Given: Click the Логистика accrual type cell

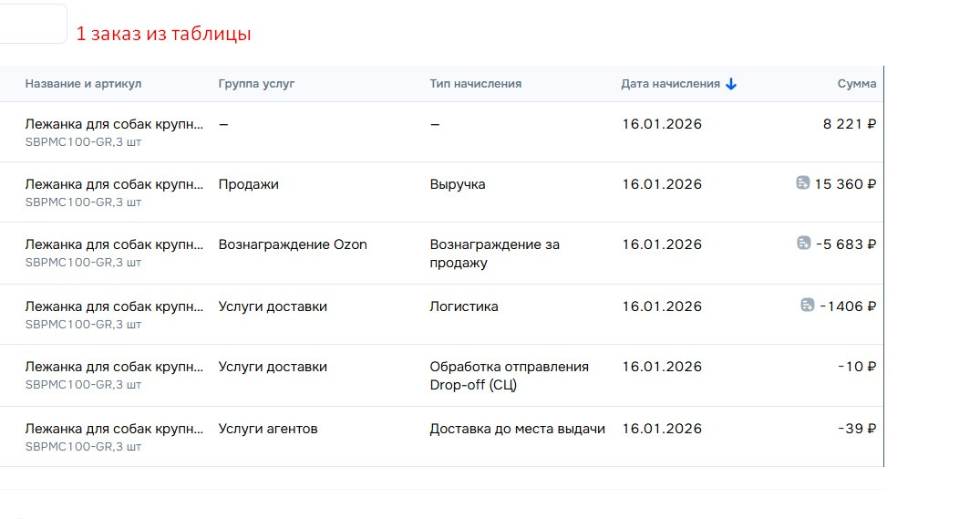Looking at the screenshot, I should click(x=464, y=306).
